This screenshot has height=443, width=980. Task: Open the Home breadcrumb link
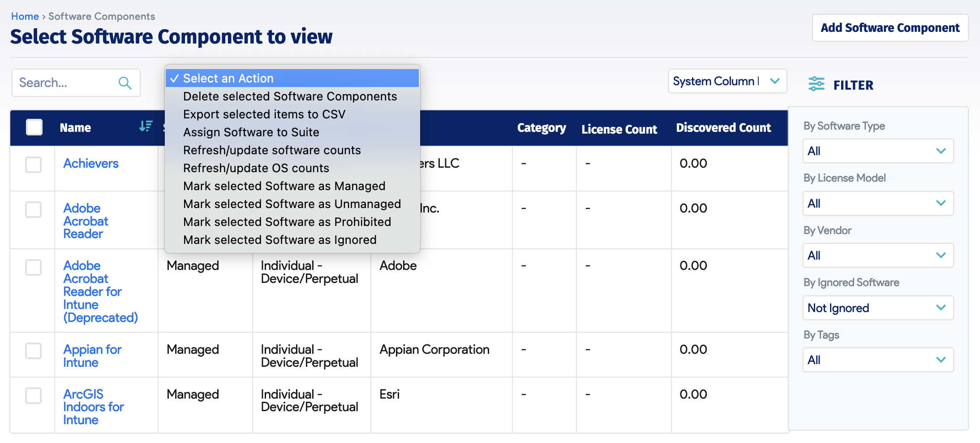pos(25,16)
